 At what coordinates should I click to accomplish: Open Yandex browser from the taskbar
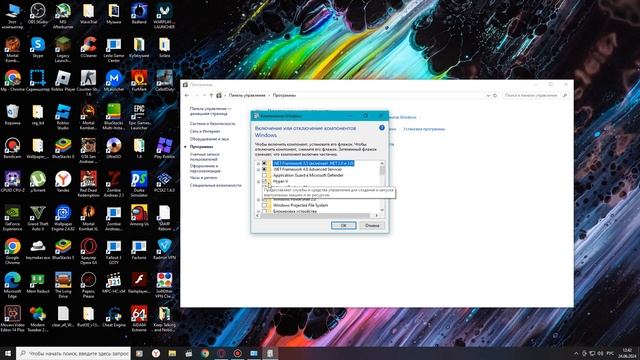point(156,353)
